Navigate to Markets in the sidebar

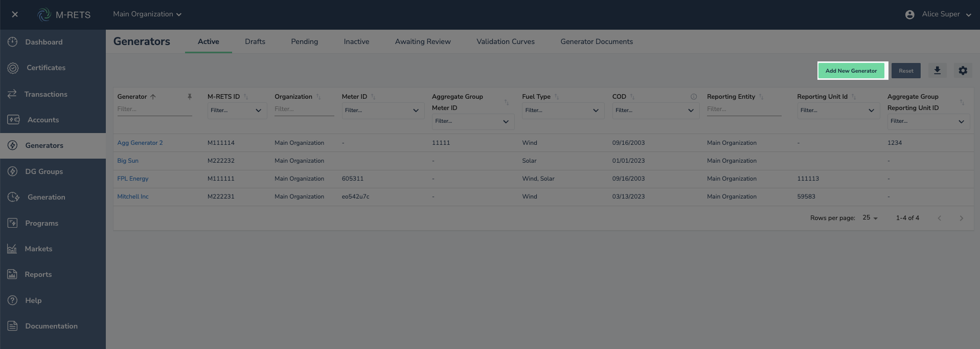click(53, 249)
